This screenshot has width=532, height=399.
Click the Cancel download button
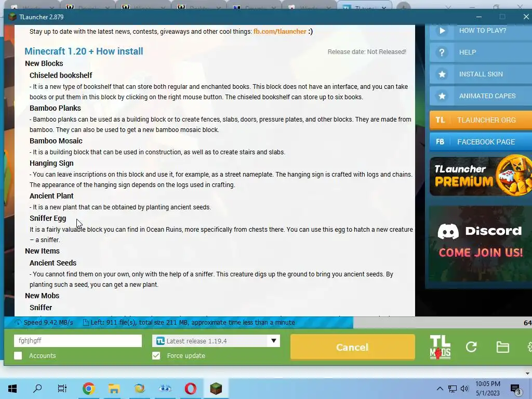(x=353, y=347)
